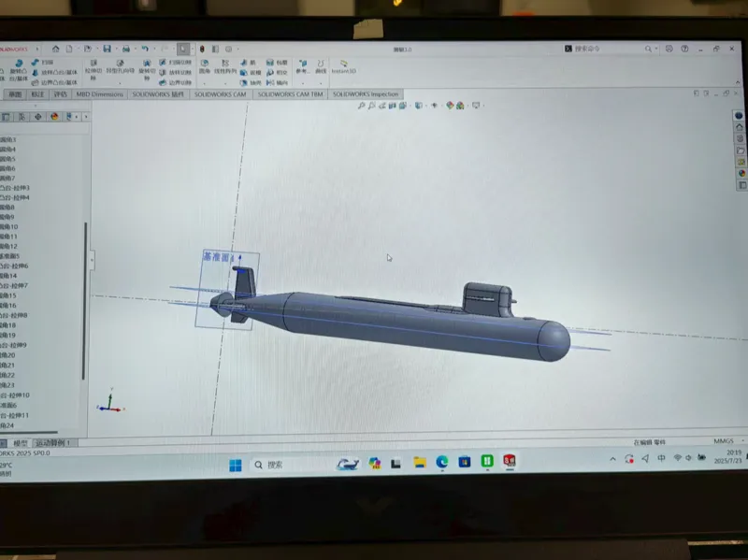Click the MMGS unit system in status bar
The width and height of the screenshot is (748, 560).
coord(723,441)
